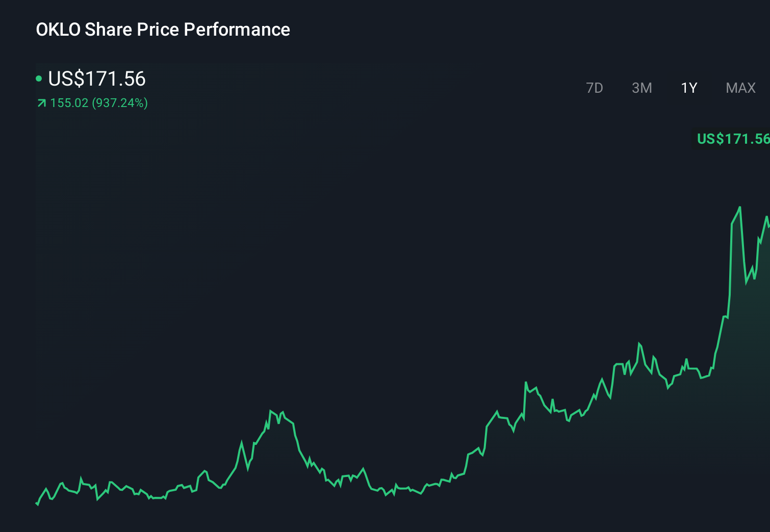
Task: Show the MAX price history
Action: click(740, 88)
